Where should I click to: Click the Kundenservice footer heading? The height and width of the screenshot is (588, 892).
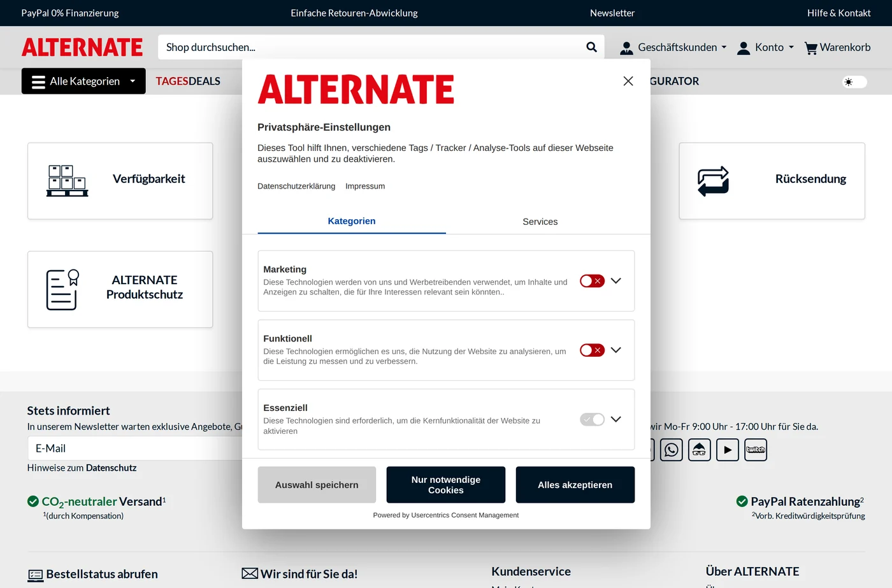(x=531, y=571)
